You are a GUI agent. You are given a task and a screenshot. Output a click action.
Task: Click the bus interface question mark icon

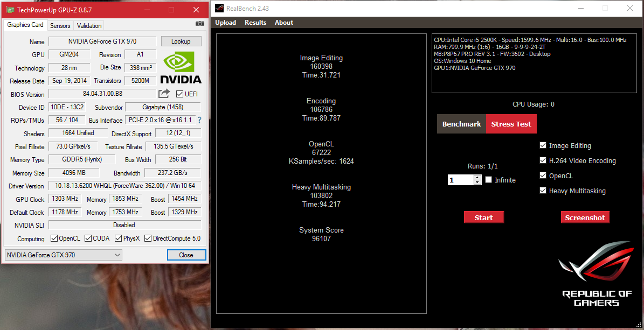point(199,120)
